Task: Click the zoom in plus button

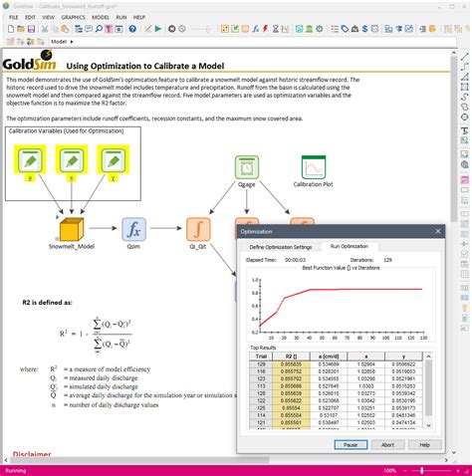Action: [458, 471]
